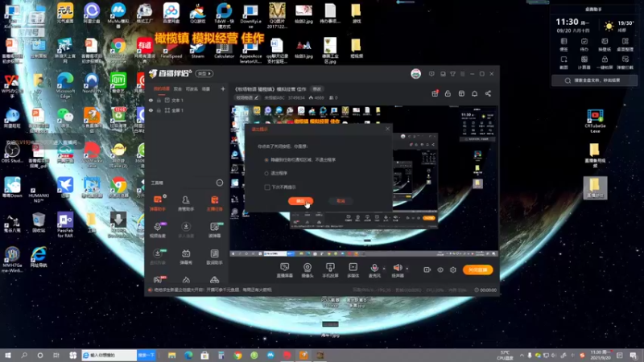Toggle visibility eye of 文本 1 source
The height and width of the screenshot is (362, 644).
tap(151, 100)
